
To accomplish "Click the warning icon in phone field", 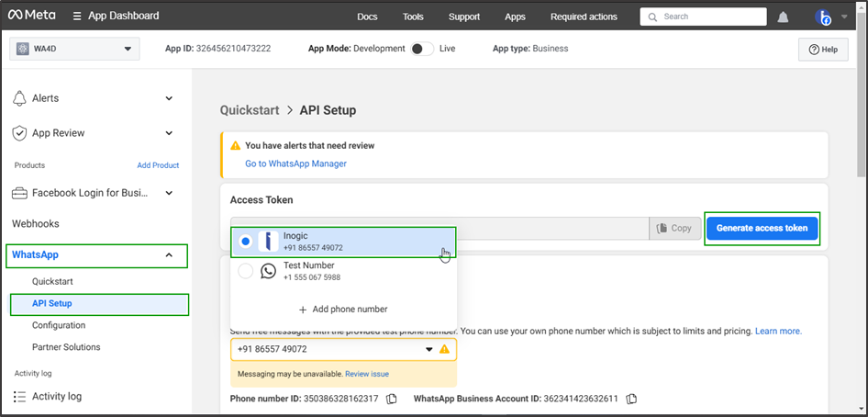I will tap(445, 349).
